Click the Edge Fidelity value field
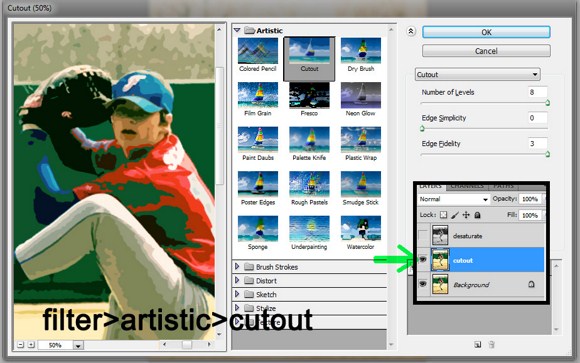The width and height of the screenshot is (580, 363). coord(537,144)
